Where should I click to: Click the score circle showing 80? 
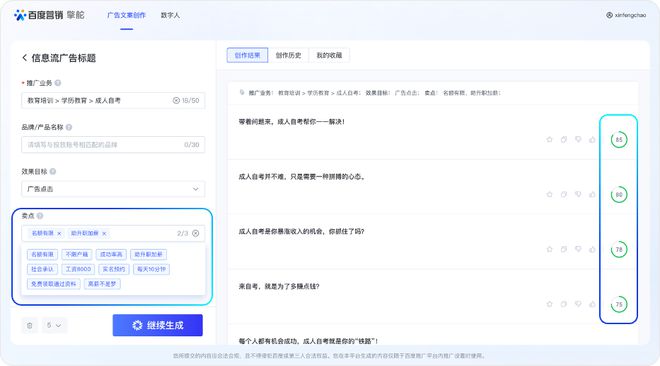click(619, 194)
